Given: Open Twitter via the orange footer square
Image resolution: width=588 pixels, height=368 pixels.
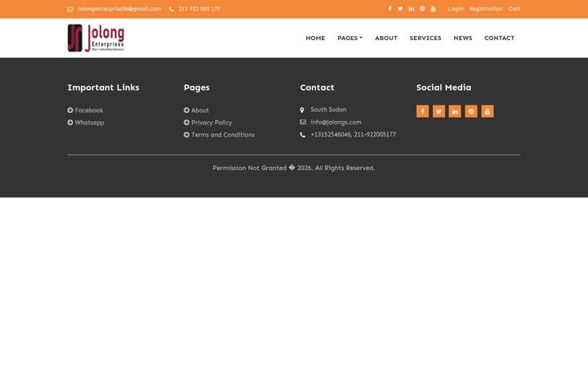Looking at the screenshot, I should point(439,111).
